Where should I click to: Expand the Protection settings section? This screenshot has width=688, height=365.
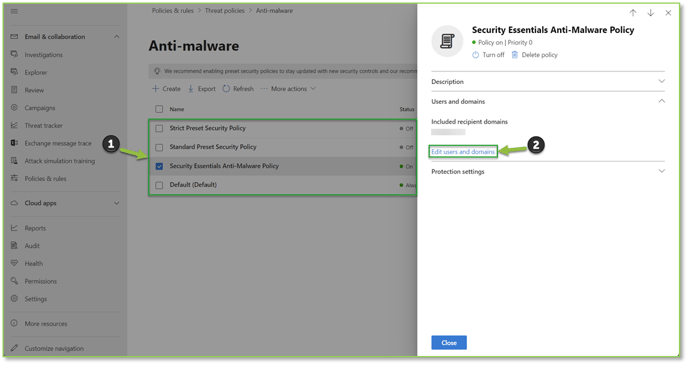pos(661,171)
